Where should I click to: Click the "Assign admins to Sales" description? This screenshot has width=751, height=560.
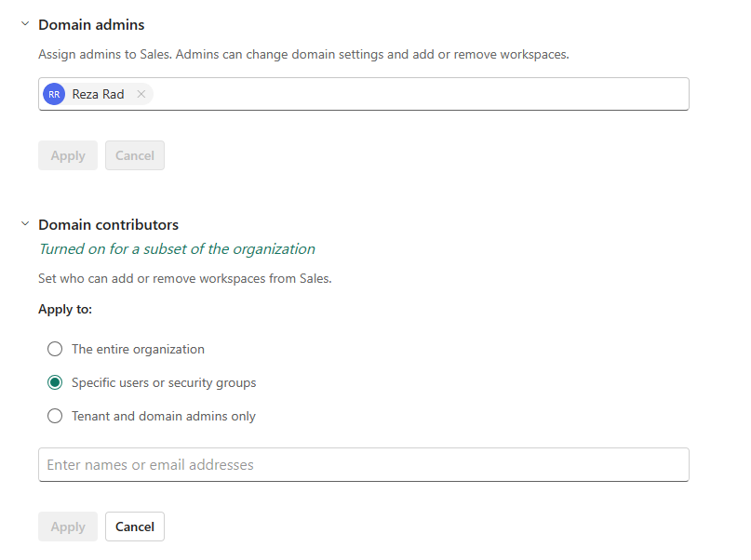click(x=303, y=55)
